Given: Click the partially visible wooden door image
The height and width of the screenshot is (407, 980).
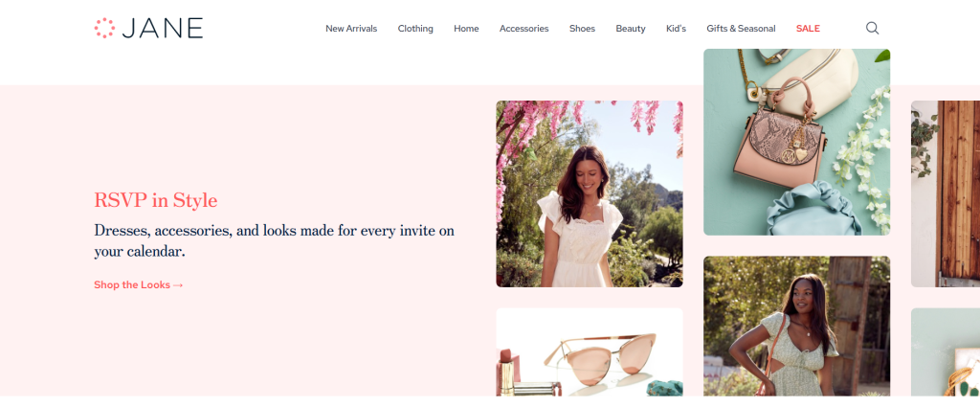Looking at the screenshot, I should point(945,193).
